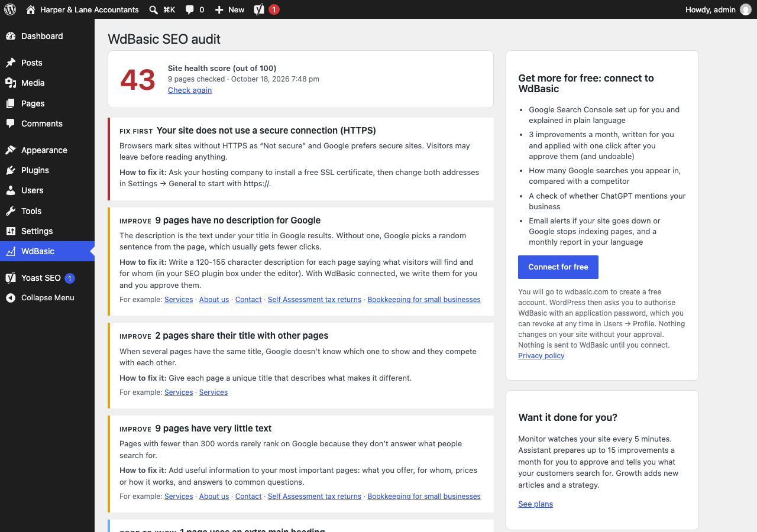Click the Settings sliders icon
This screenshot has height=532, width=757.
(11, 231)
